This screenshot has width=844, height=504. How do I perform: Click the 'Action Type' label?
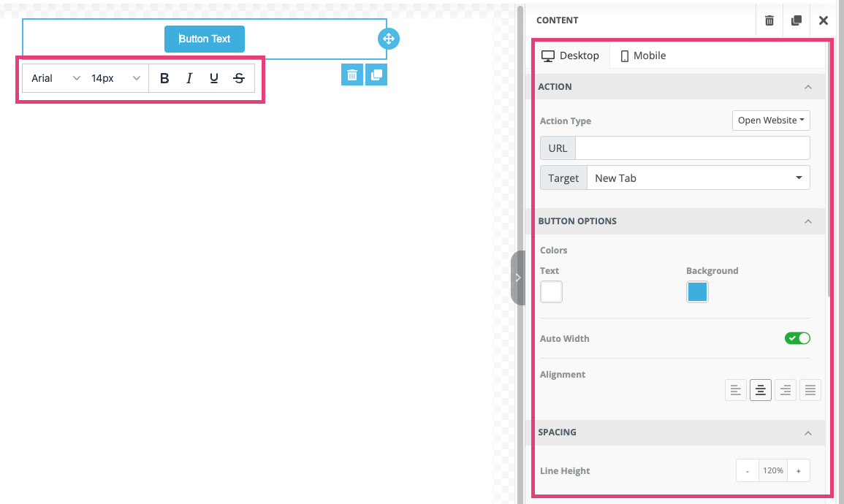coord(565,121)
